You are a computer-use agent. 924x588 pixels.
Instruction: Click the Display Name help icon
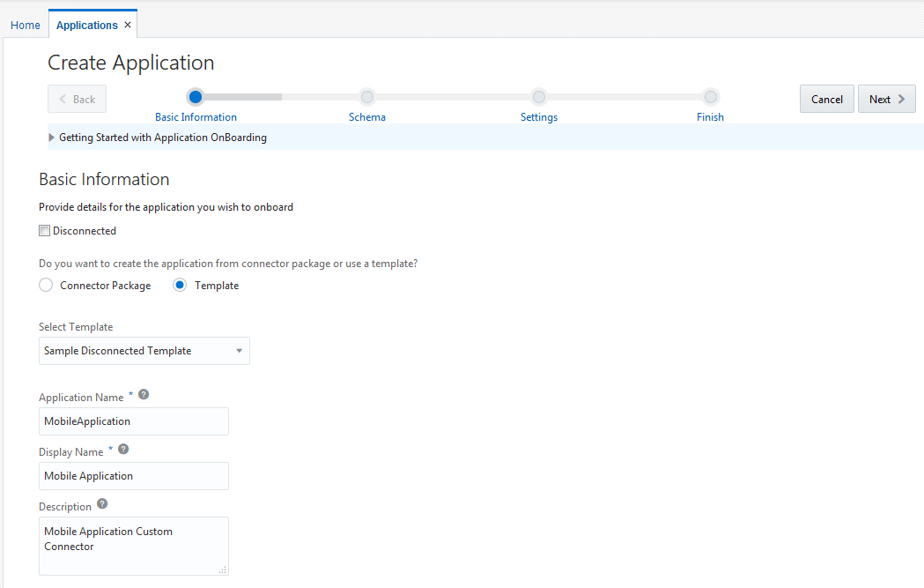pyautogui.click(x=123, y=450)
